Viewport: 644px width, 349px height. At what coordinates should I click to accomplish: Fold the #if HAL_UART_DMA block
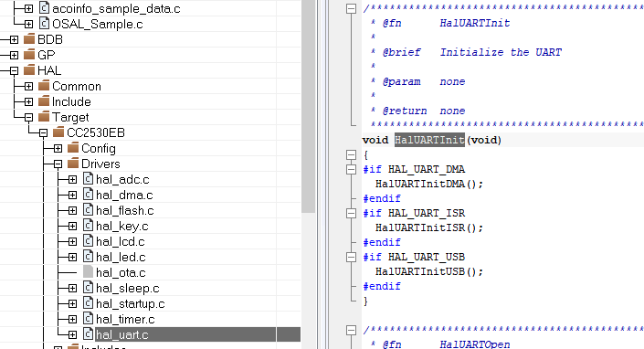pyautogui.click(x=351, y=170)
